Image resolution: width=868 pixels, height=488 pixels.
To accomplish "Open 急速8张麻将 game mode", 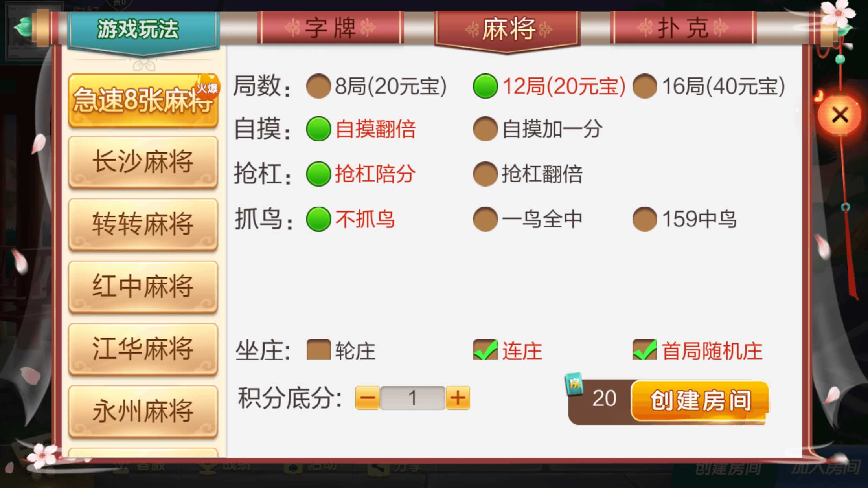I will pos(143,101).
